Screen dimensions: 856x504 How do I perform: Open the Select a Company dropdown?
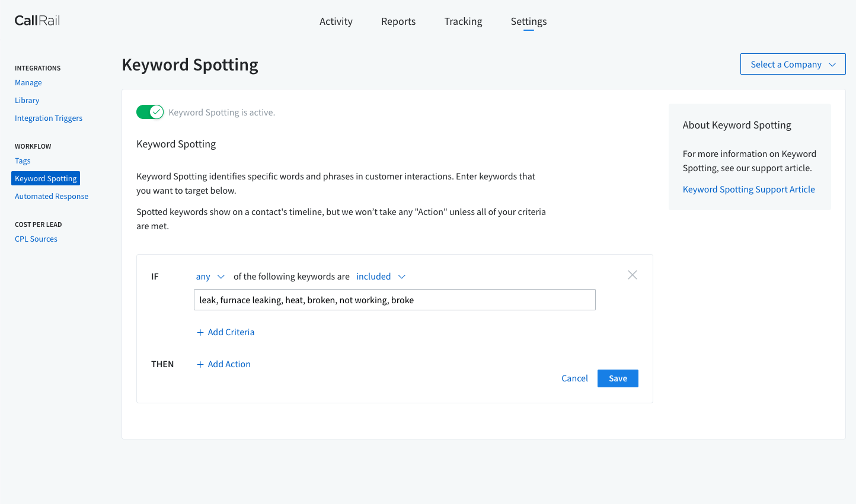pos(793,64)
